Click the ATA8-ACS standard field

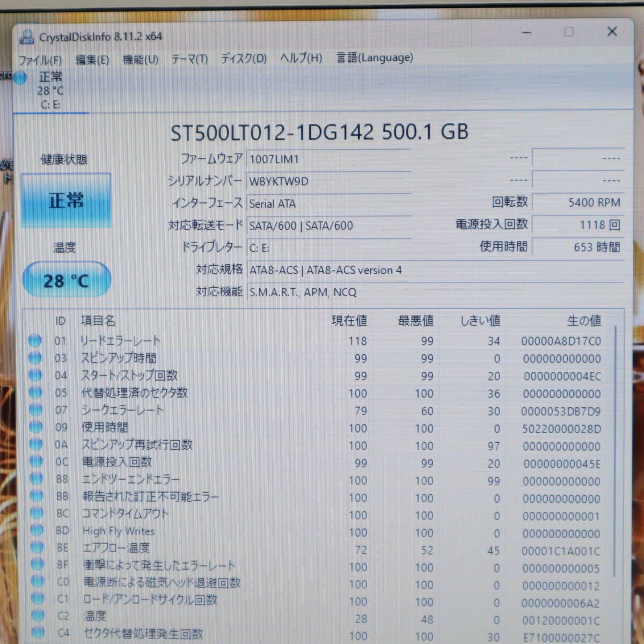435,270
